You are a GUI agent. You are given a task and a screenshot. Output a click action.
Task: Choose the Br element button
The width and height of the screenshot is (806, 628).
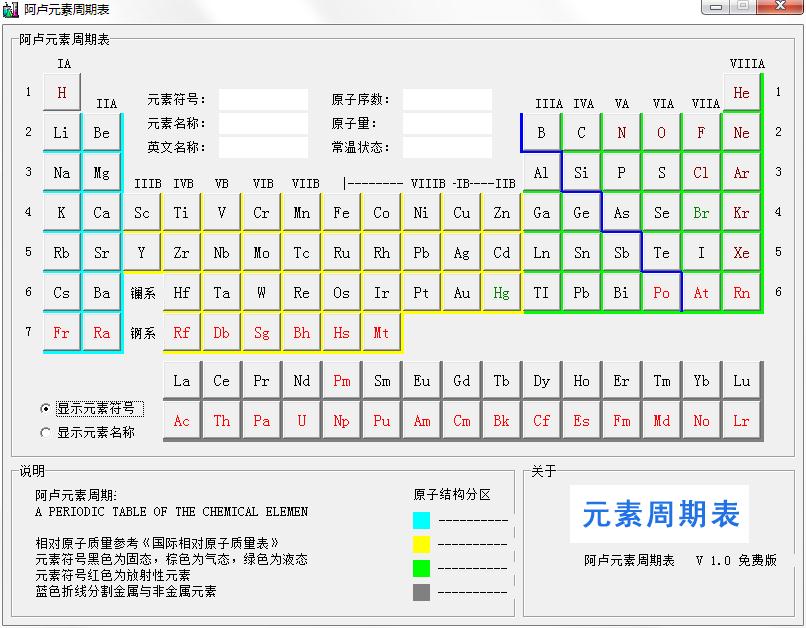[701, 213]
